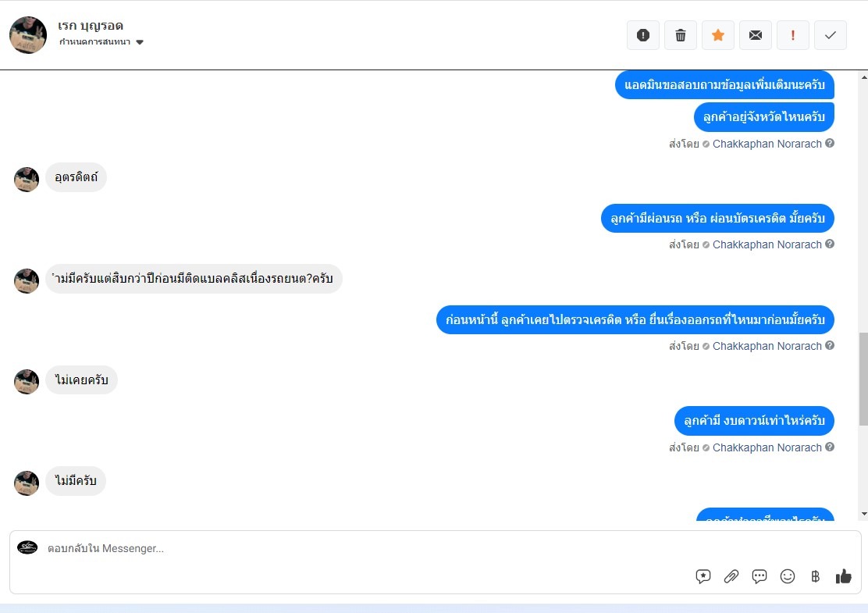Screen dimensions: 868x613
Task: Request payment with the baht icon
Action: 815,576
